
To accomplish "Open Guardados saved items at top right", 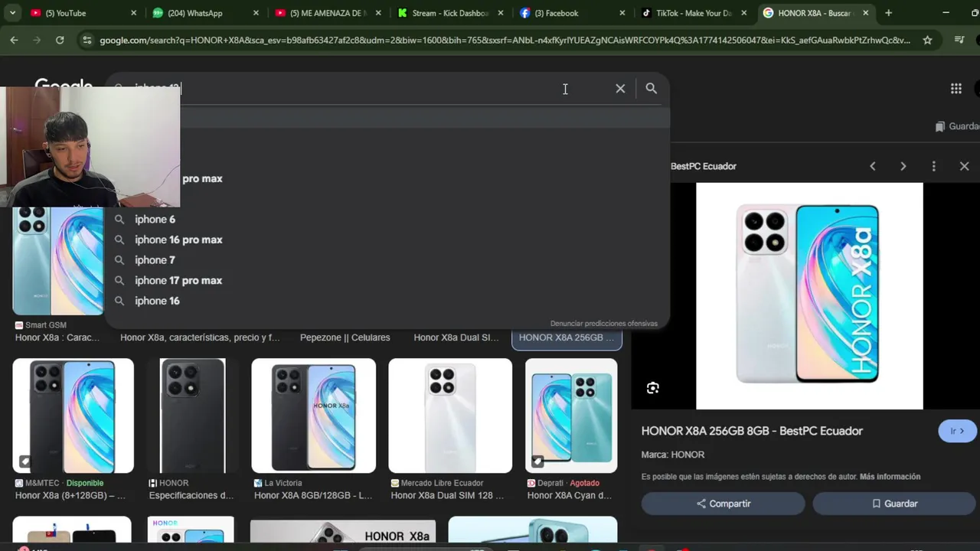I will (957, 126).
